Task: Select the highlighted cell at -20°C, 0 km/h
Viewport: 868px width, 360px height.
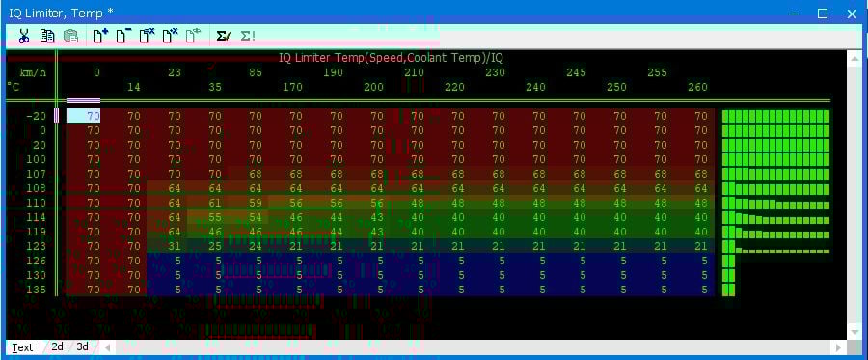Action: pyautogui.click(x=84, y=116)
